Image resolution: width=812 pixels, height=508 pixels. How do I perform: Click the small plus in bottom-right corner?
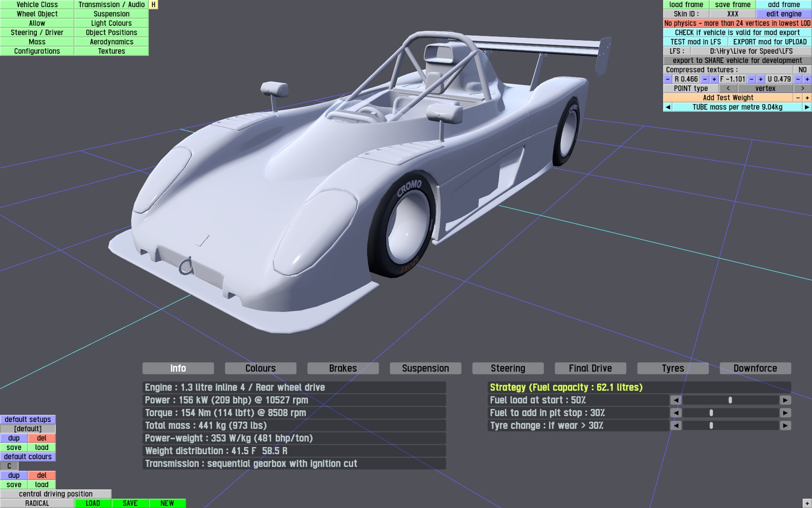coord(807,503)
